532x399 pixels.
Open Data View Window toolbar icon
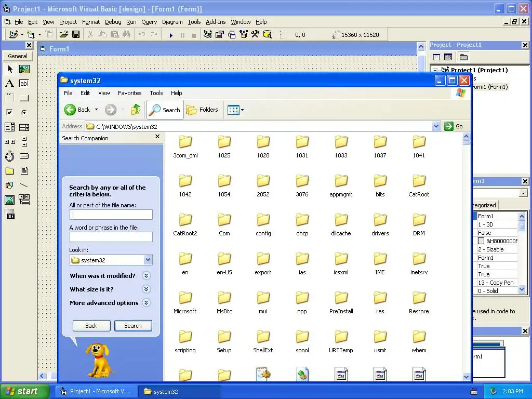click(268, 34)
